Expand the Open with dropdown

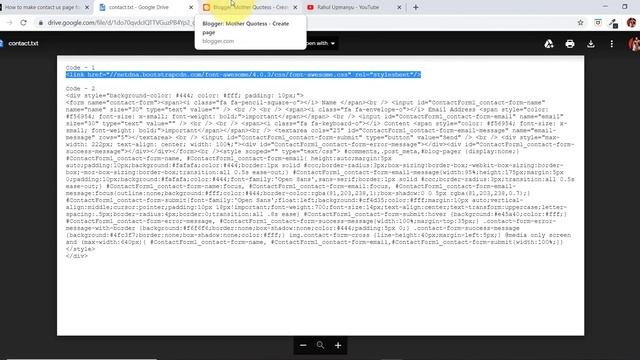point(322,43)
